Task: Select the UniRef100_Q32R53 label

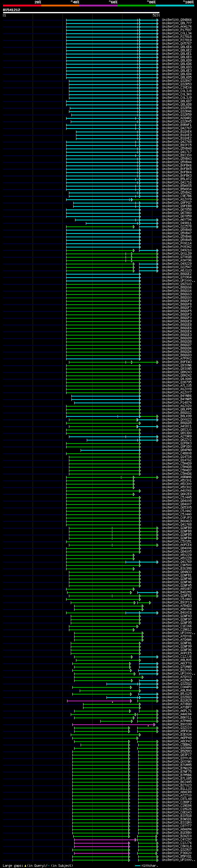Action: (x=177, y=84)
